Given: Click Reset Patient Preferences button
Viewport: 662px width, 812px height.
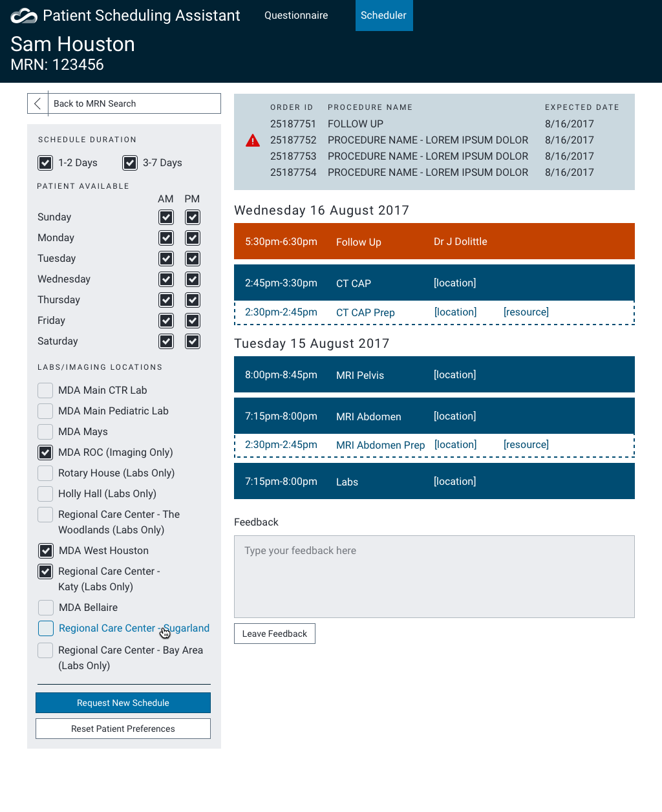Looking at the screenshot, I should (x=123, y=729).
